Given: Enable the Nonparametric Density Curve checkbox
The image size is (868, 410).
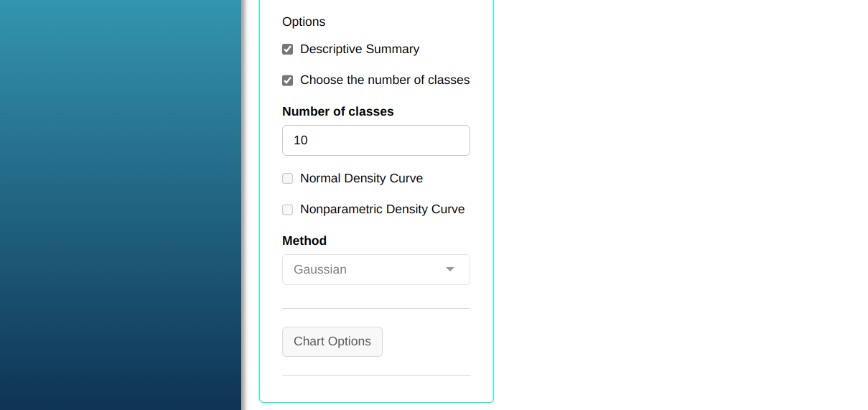Looking at the screenshot, I should click(288, 210).
